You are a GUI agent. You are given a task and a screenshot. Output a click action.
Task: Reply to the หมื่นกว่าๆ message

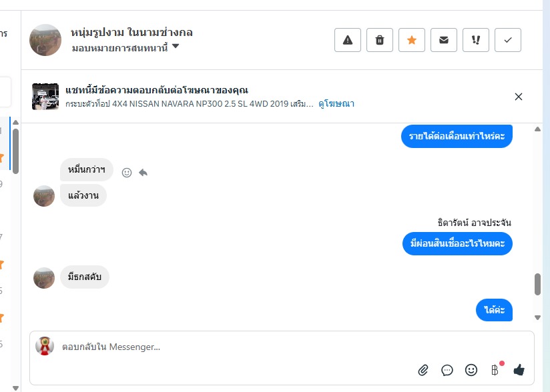click(143, 173)
